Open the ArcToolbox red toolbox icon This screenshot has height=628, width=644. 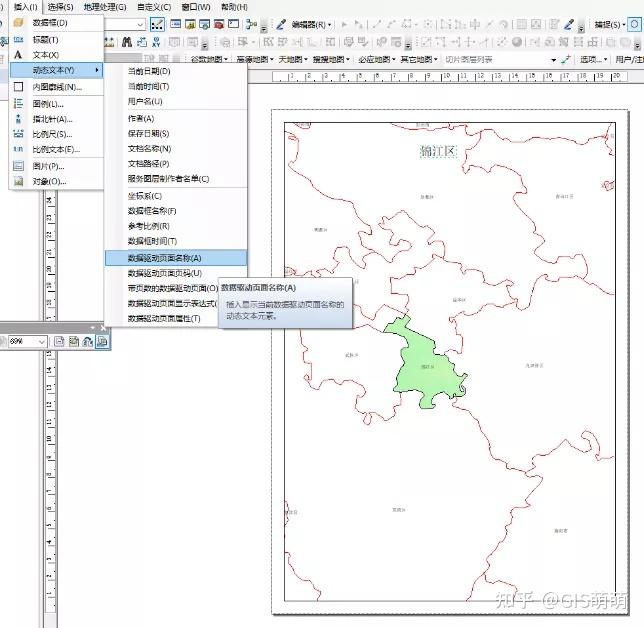(219, 24)
